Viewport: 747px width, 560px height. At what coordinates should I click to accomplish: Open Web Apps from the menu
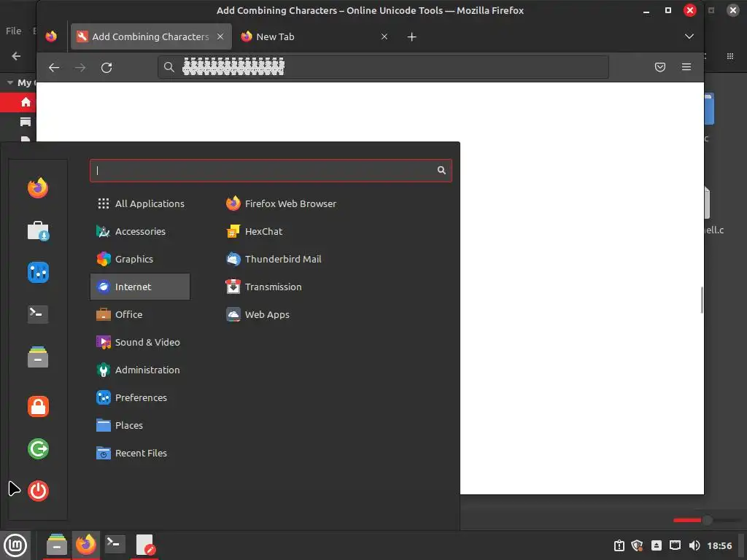[x=258, y=314]
